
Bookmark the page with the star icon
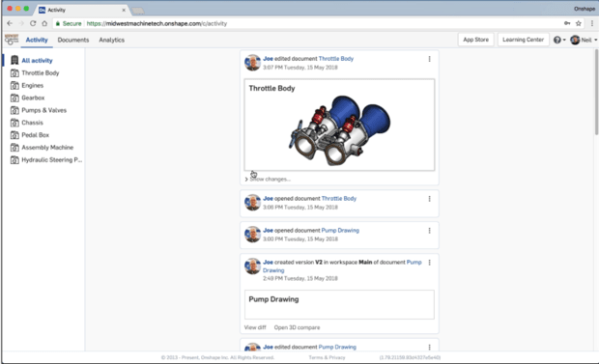pyautogui.click(x=579, y=23)
